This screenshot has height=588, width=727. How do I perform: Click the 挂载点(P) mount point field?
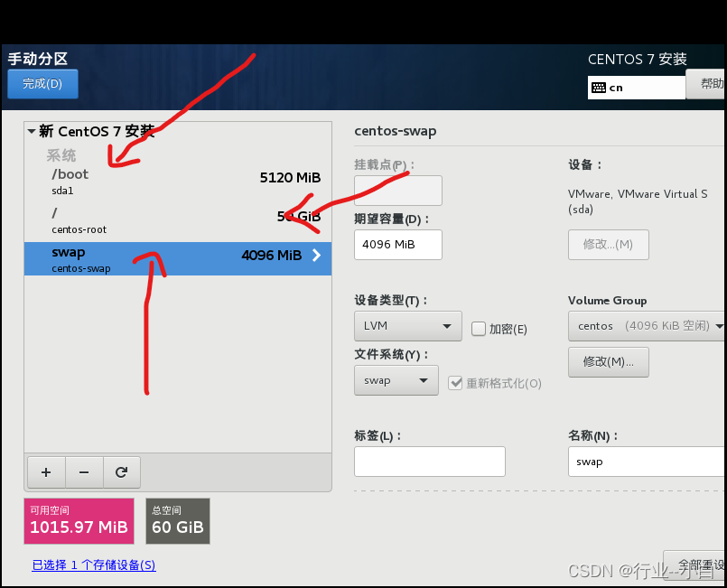click(x=397, y=191)
